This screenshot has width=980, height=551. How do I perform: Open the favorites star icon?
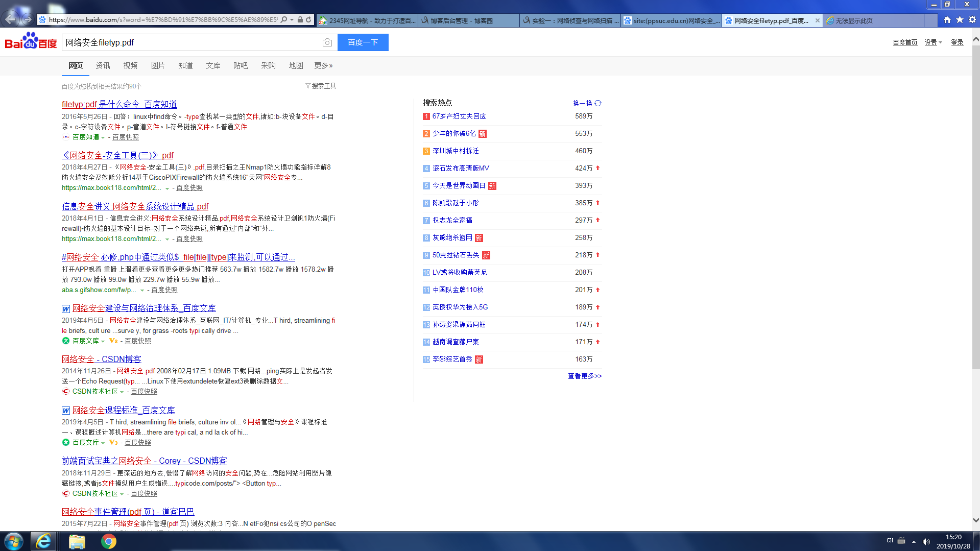pyautogui.click(x=960, y=20)
